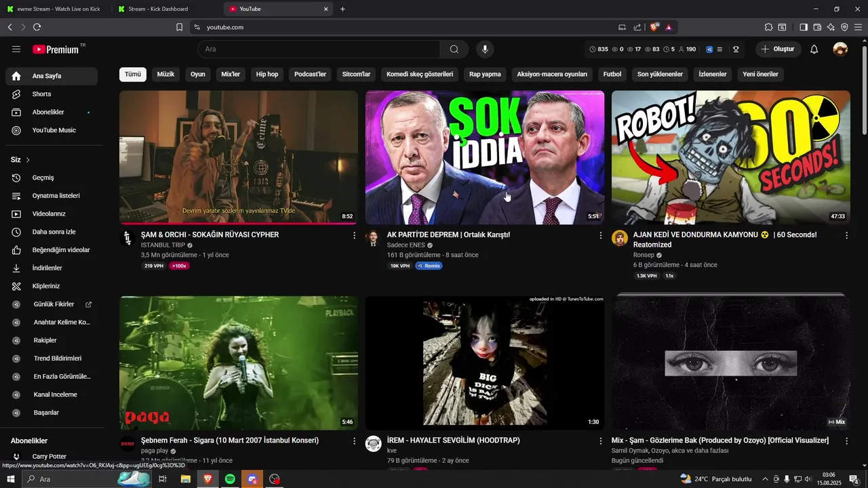
Task: Select the Komedi skeç gösterileri chip
Action: (420, 75)
